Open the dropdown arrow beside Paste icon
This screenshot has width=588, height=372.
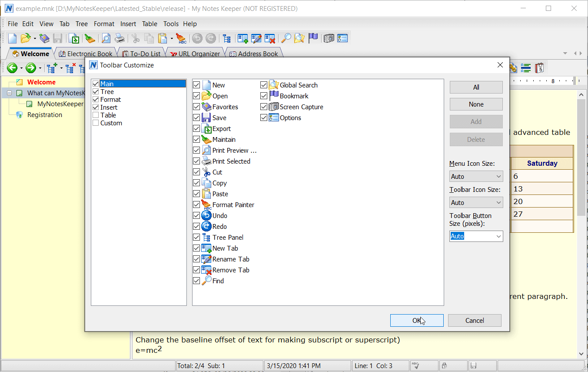click(x=171, y=38)
